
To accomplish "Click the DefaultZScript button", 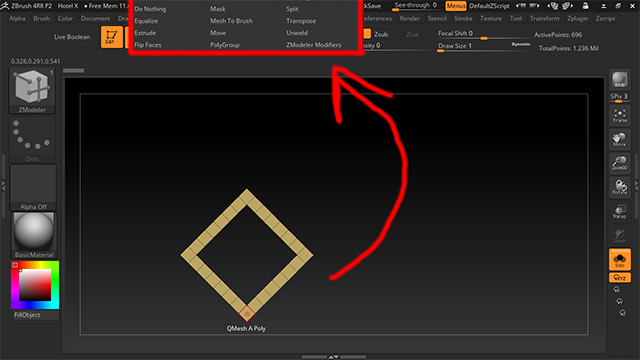I will click(x=489, y=6).
